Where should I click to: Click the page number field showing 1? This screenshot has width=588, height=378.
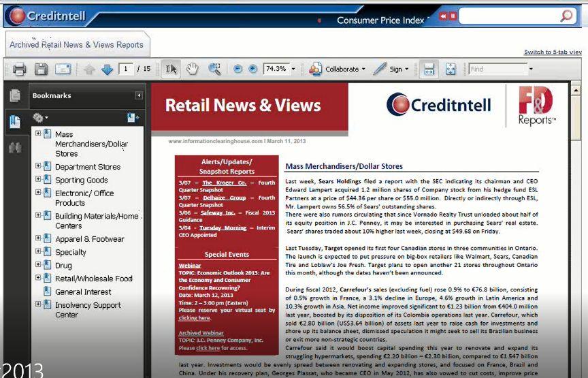[126, 69]
